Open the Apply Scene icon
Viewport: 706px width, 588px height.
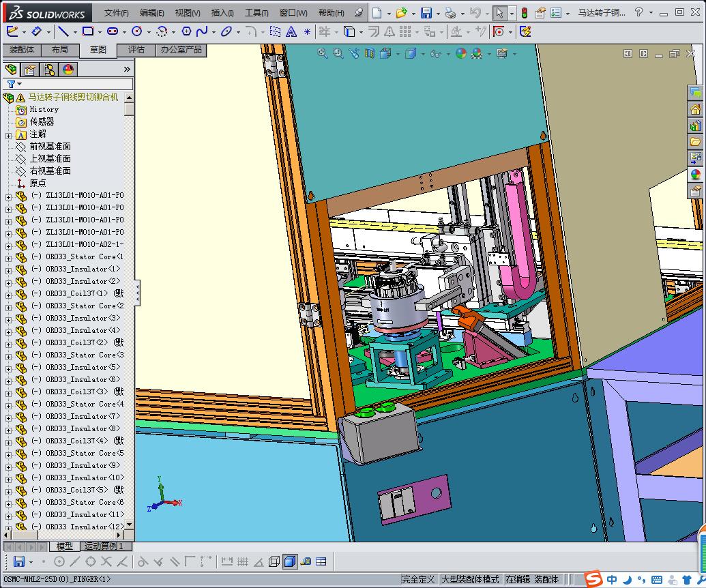click(476, 53)
